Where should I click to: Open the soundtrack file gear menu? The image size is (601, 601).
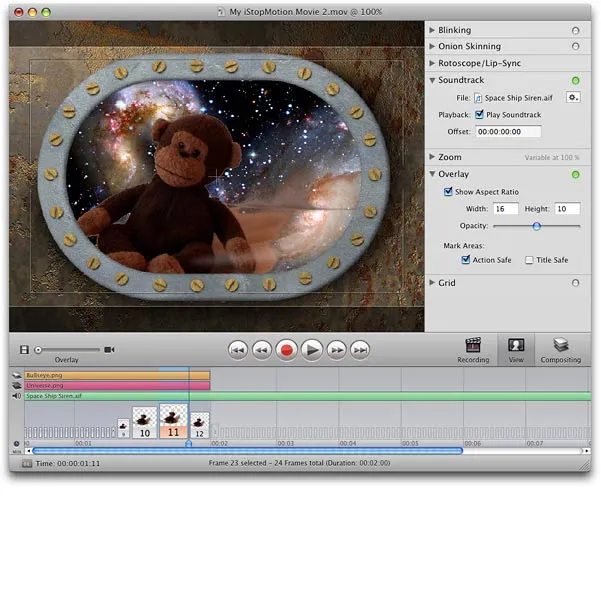click(573, 98)
